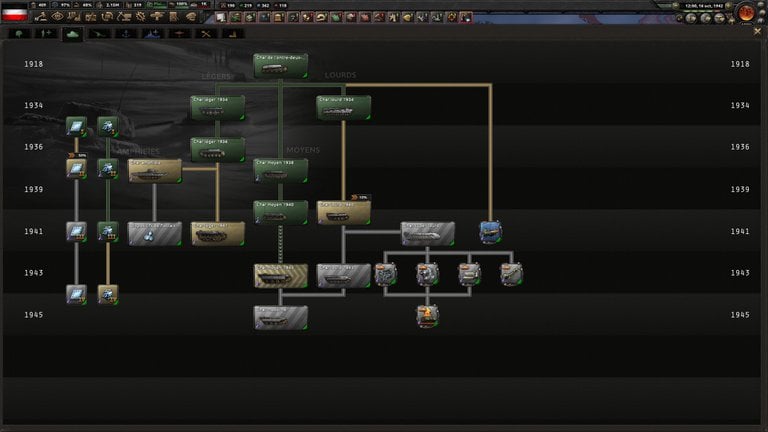Open the naval research tab with anchor icon

[x=126, y=33]
